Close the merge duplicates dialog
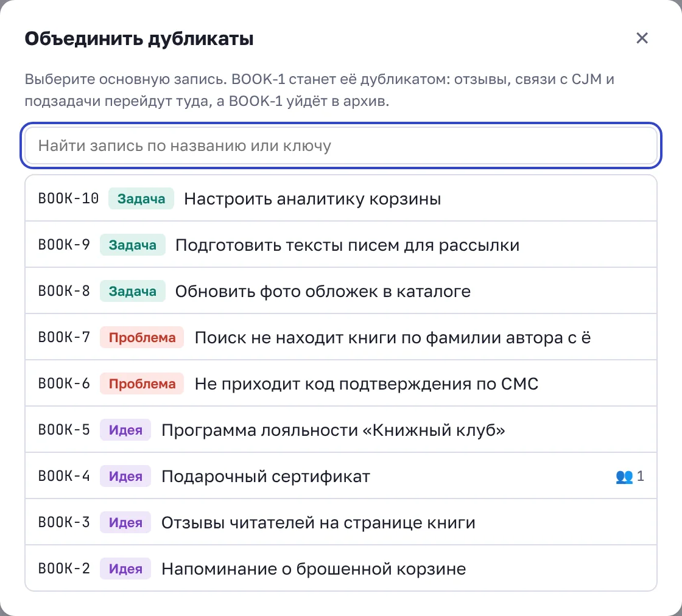682x616 pixels. [642, 38]
